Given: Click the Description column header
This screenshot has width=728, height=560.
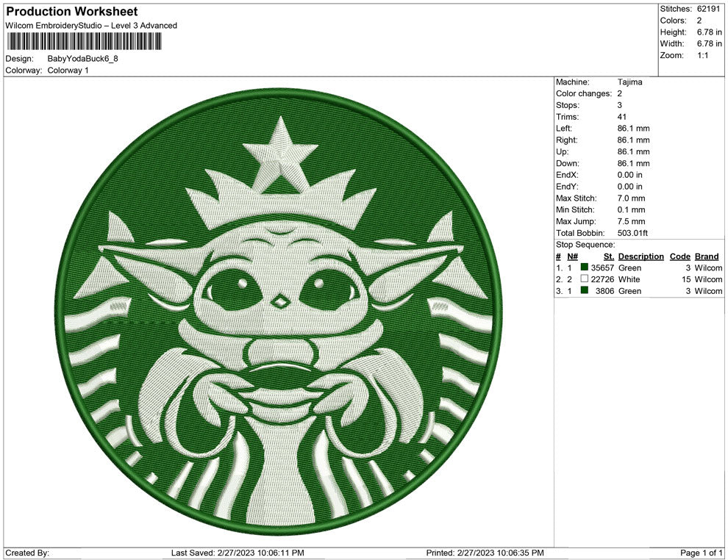Looking at the screenshot, I should 640,256.
